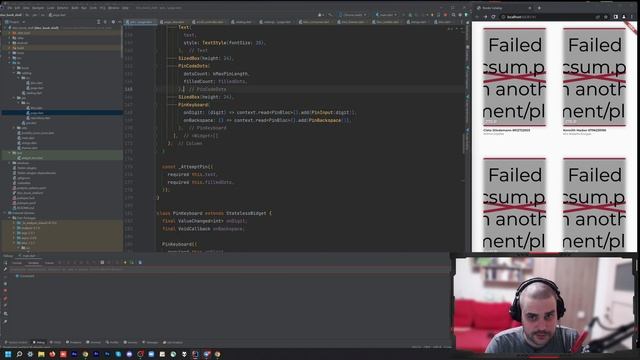Reload the localhost page in the browser
The height and width of the screenshot is (360, 640).
(493, 17)
